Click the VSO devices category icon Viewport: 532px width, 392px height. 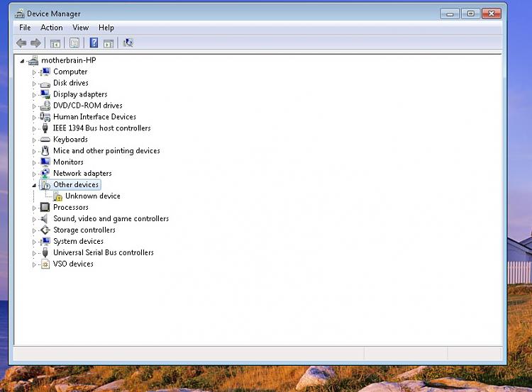coord(45,264)
